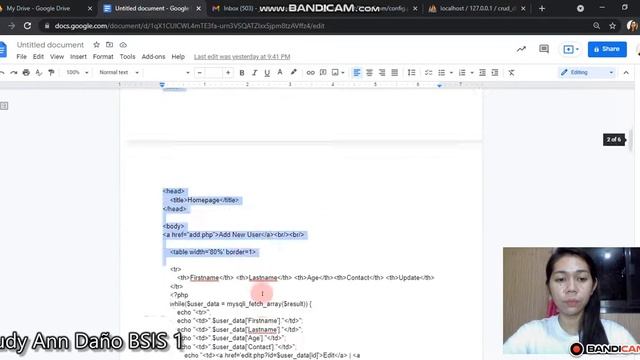Click the move document icon
Image resolution: width=640 pixels, height=360 pixels.
(x=109, y=44)
